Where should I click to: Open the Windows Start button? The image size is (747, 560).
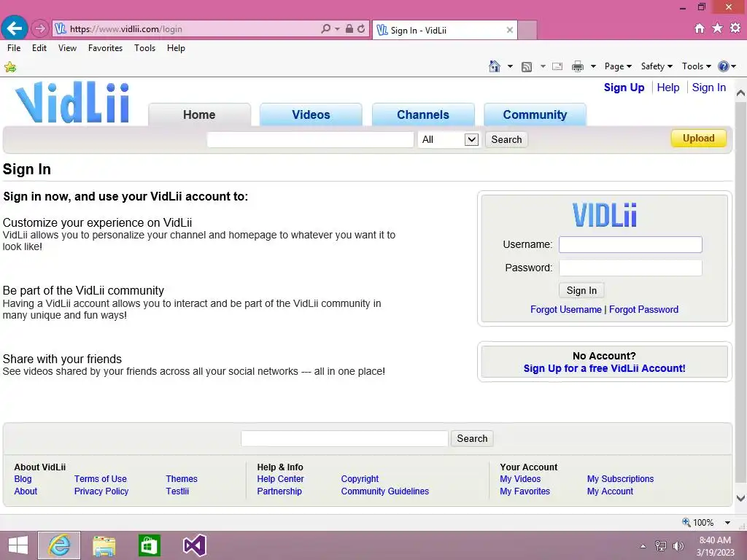[18, 545]
